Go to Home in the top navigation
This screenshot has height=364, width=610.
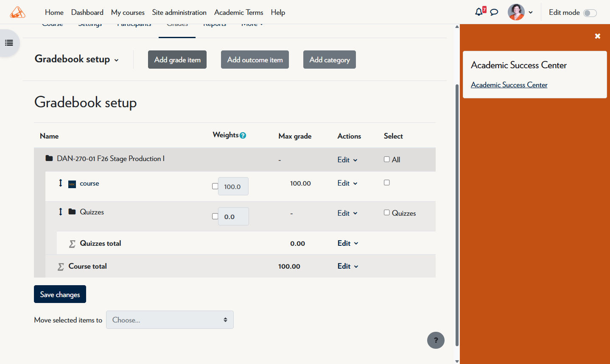coord(54,12)
